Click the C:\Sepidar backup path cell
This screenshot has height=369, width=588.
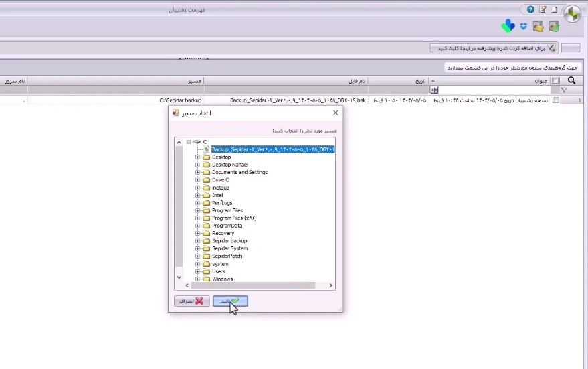point(116,100)
